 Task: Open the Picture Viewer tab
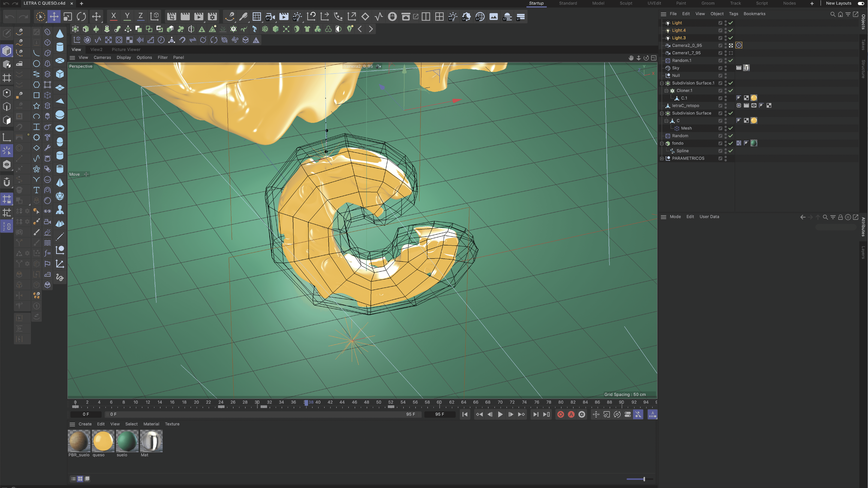126,50
